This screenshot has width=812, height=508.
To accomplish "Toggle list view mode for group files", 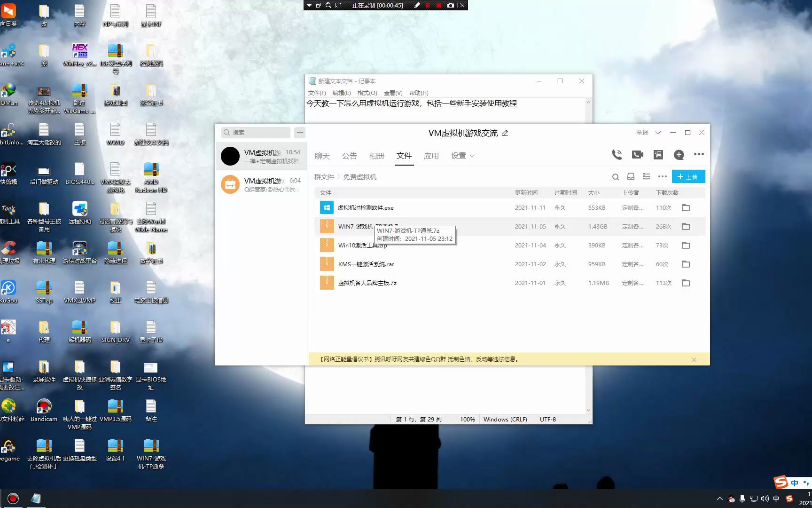I will 646,176.
